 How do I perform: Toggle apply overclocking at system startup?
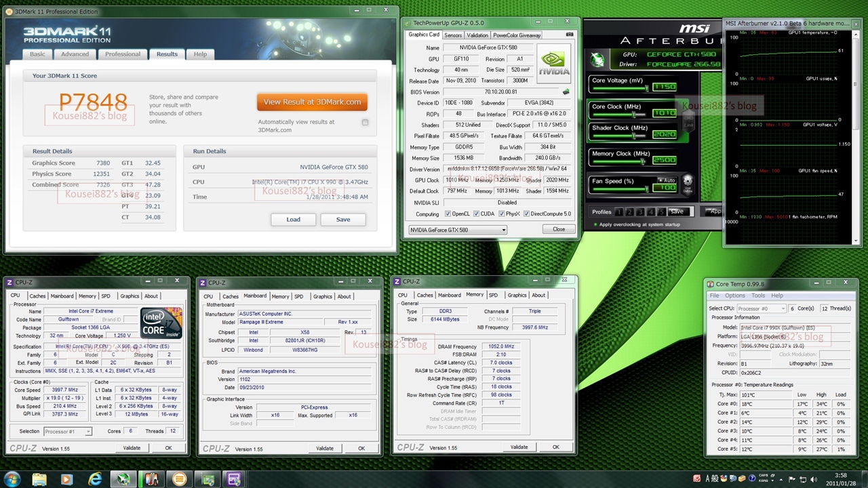(x=595, y=224)
